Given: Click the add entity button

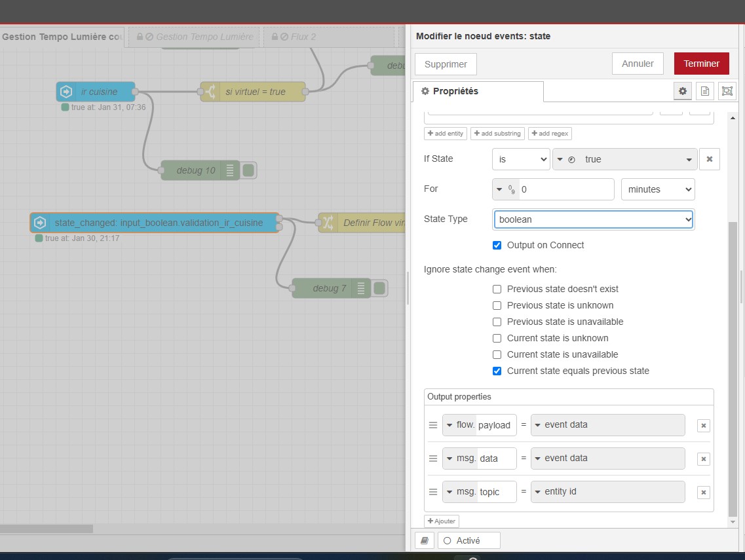Looking at the screenshot, I should click(446, 134).
